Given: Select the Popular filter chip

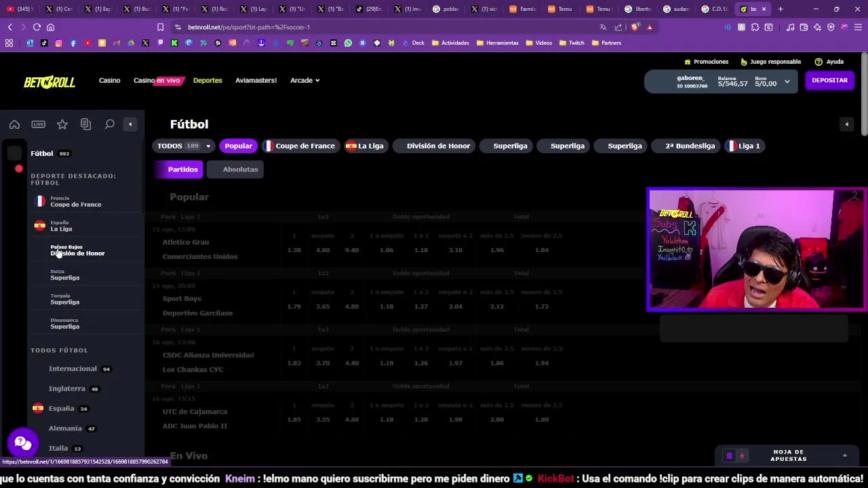Looking at the screenshot, I should pyautogui.click(x=238, y=146).
